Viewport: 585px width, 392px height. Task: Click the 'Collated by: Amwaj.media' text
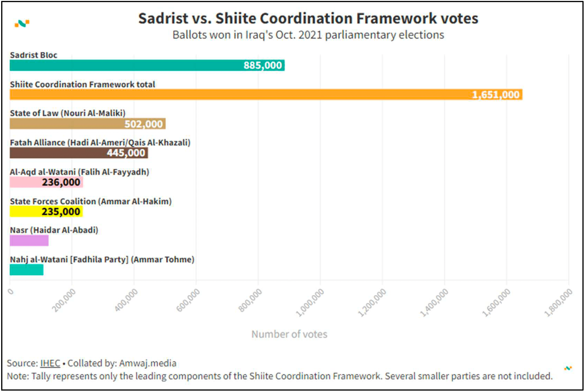pos(122,363)
